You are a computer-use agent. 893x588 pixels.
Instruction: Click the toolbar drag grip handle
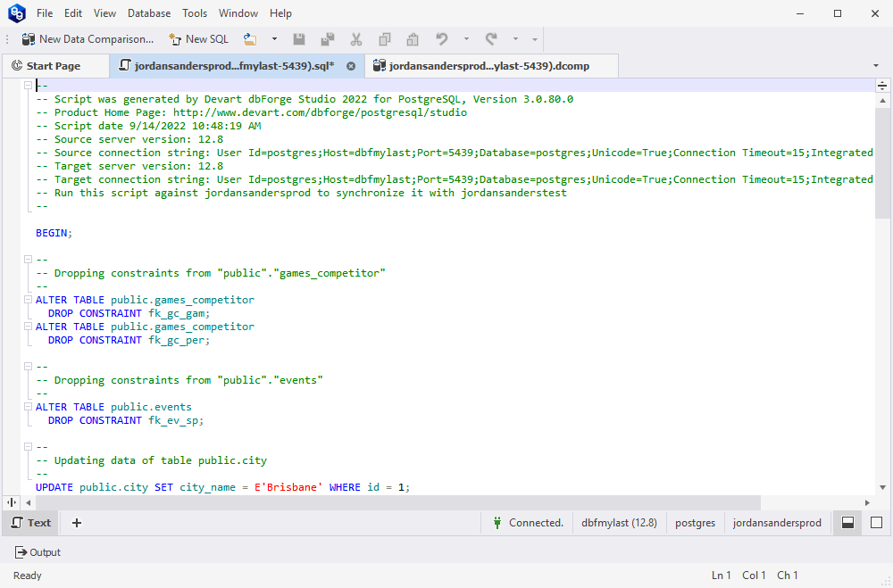[7, 39]
